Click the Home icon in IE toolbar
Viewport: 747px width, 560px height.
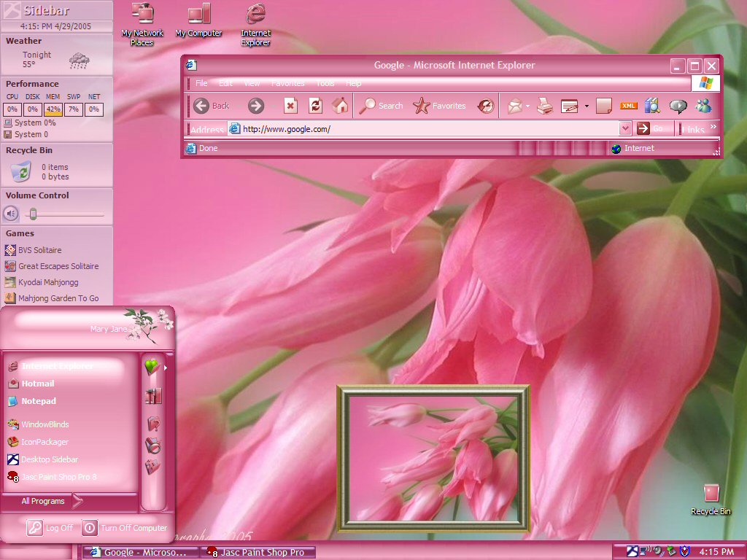click(340, 106)
